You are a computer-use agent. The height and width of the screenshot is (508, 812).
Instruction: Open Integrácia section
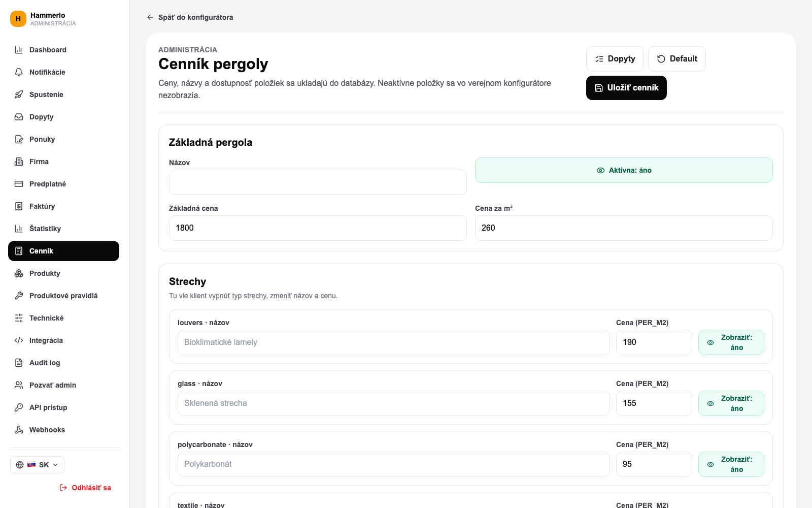click(63, 340)
